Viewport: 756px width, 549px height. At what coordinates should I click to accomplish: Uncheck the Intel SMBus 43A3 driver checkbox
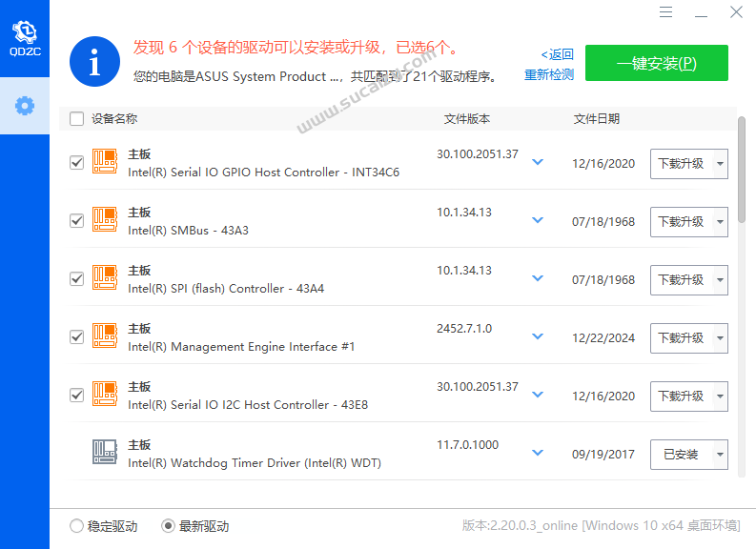76,221
